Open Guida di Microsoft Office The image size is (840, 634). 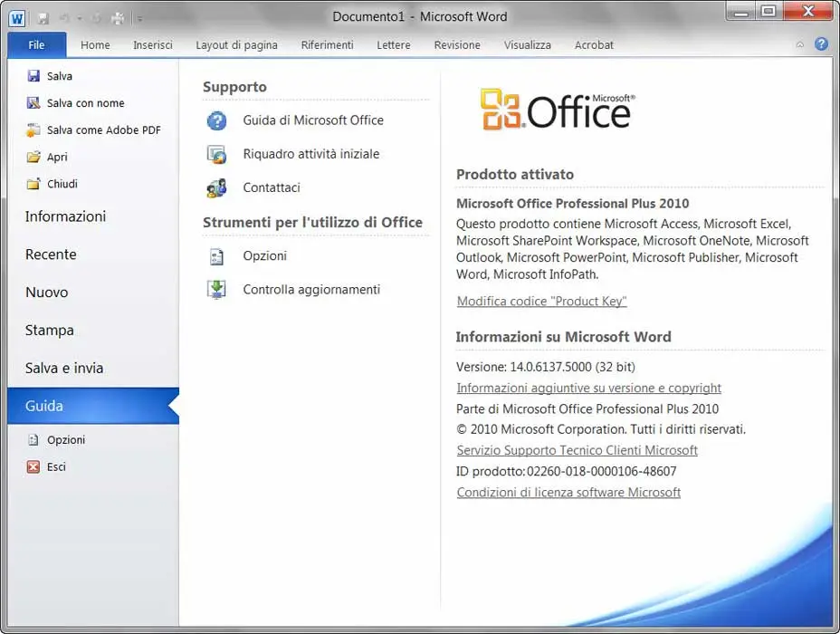point(313,120)
